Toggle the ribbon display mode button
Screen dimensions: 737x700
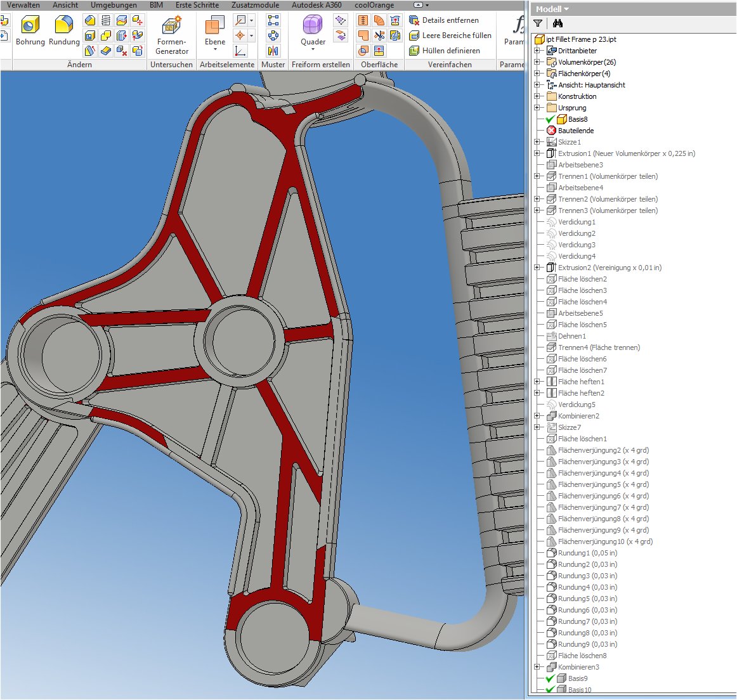[x=418, y=5]
